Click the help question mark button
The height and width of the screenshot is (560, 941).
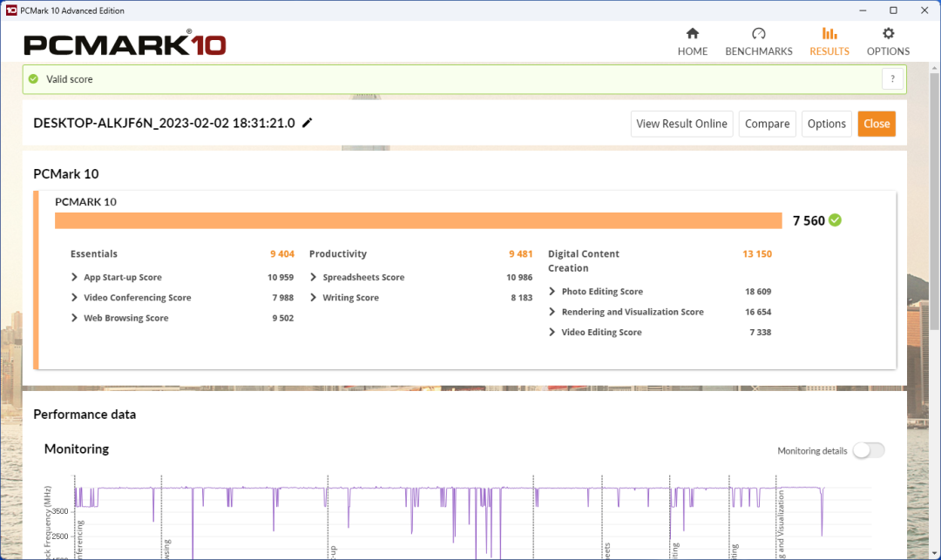[x=892, y=79]
